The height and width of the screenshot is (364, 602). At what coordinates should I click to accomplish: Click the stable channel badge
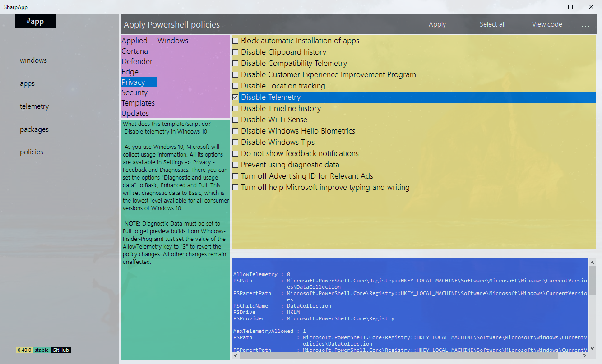[x=42, y=350]
